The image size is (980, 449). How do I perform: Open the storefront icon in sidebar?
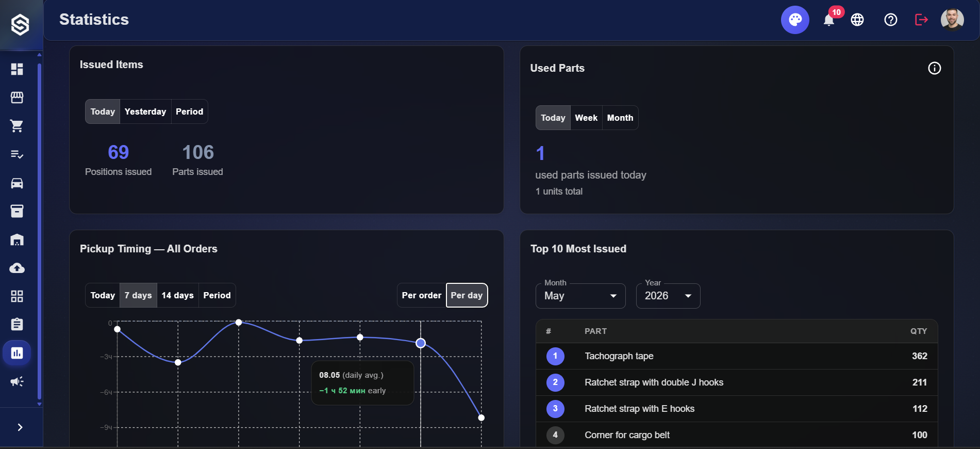[17, 98]
